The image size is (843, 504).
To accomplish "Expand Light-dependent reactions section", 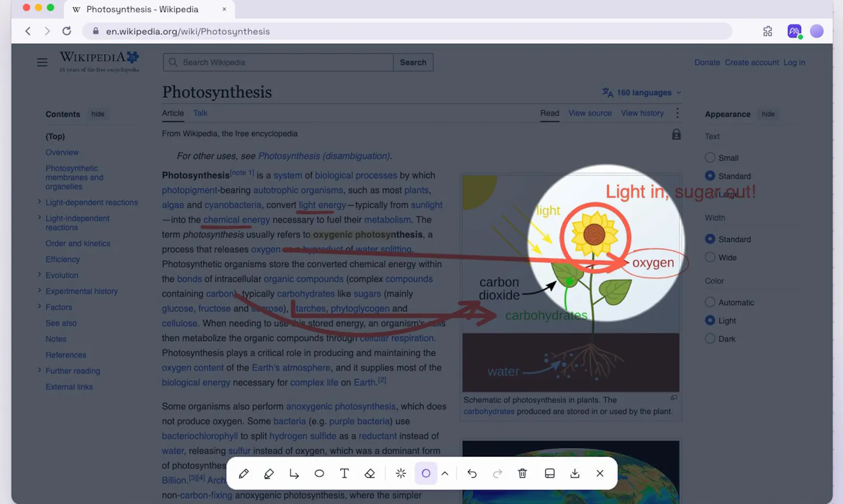I will click(40, 202).
